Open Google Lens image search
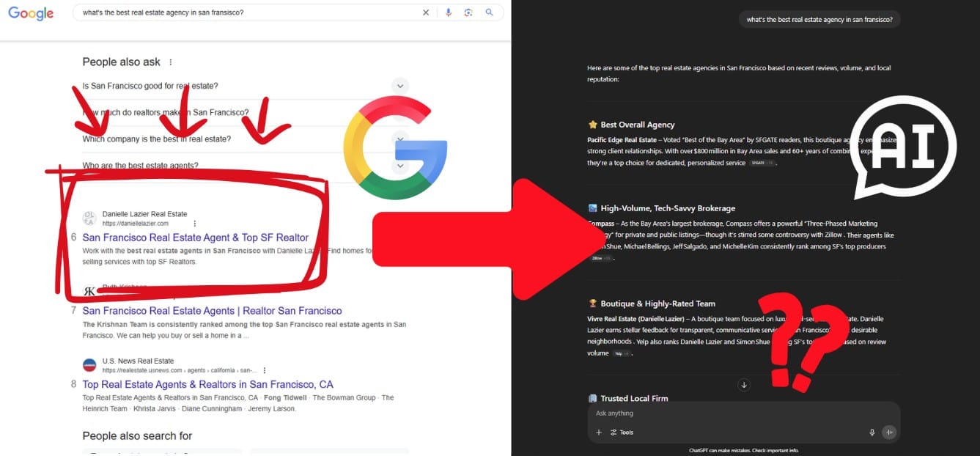980x456 pixels. (468, 12)
